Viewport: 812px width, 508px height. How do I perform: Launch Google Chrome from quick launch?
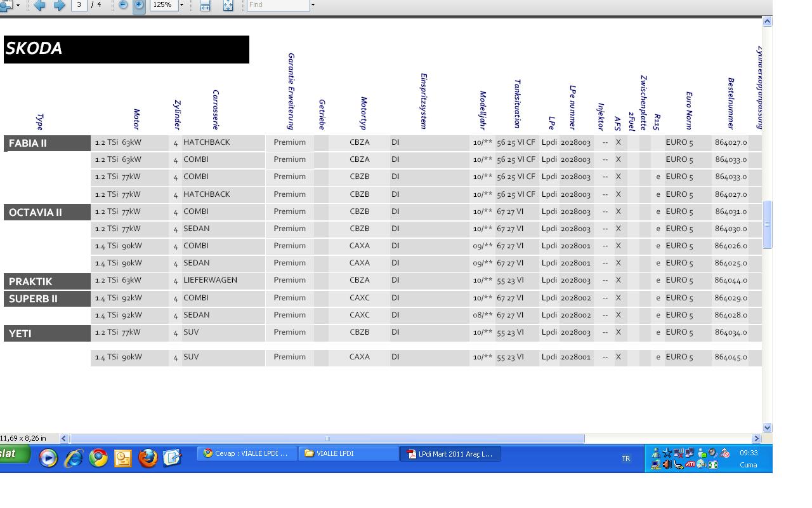pyautogui.click(x=98, y=457)
